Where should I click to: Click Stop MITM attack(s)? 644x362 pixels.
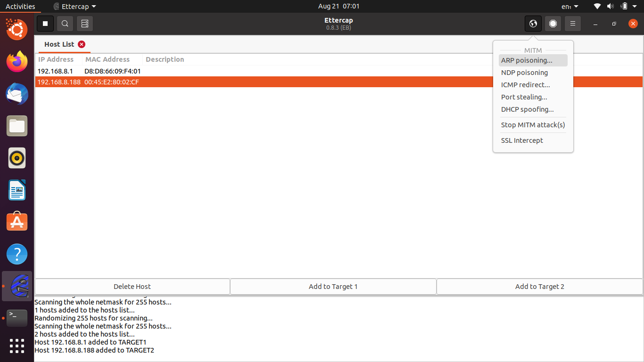click(x=533, y=125)
